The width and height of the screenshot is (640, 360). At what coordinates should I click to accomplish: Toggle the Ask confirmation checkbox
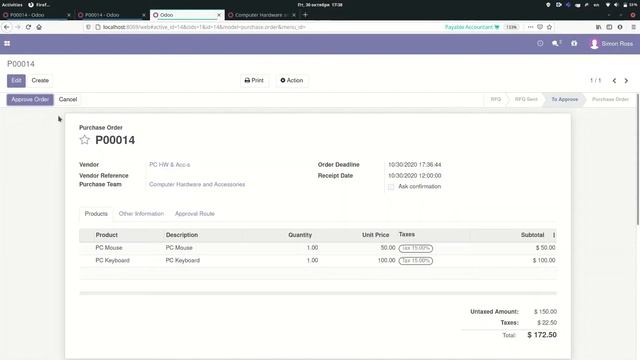point(391,187)
